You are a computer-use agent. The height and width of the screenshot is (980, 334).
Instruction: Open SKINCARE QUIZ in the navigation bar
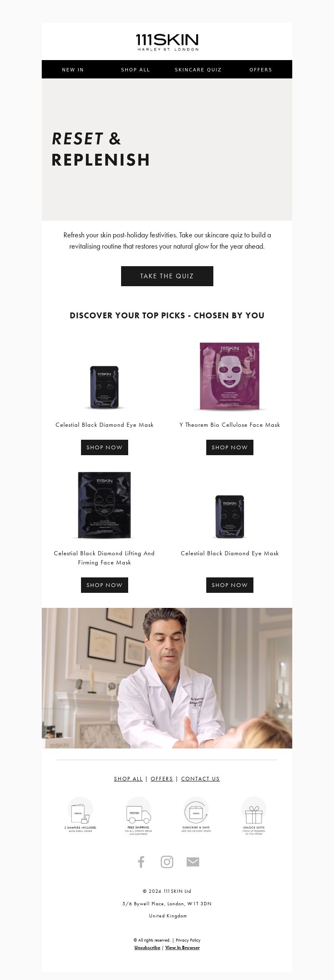[198, 70]
